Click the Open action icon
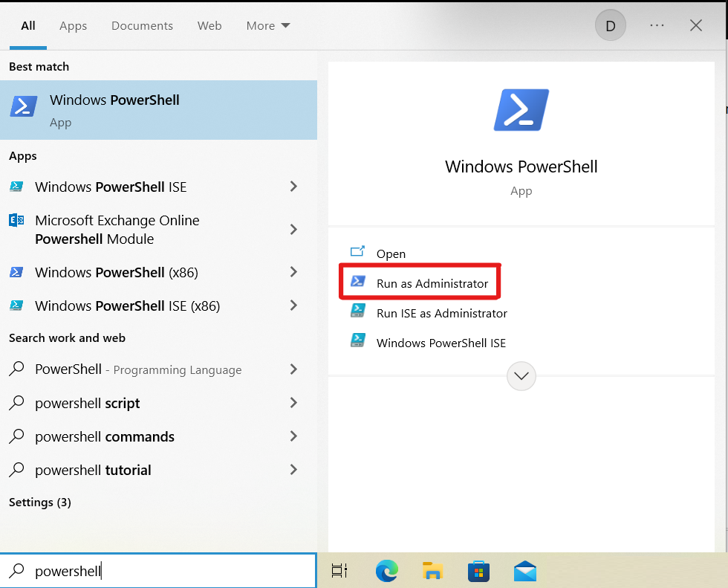728x588 pixels. click(357, 251)
